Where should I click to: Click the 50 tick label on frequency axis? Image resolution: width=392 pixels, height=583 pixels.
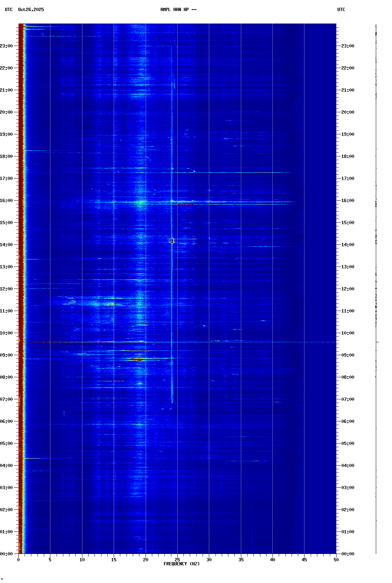click(336, 560)
